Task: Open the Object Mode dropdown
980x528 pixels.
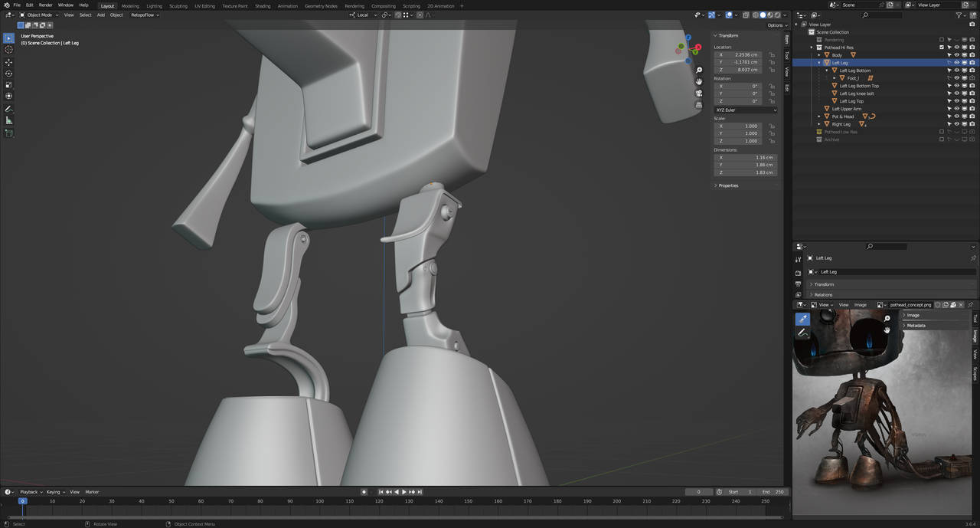Action: [x=39, y=15]
